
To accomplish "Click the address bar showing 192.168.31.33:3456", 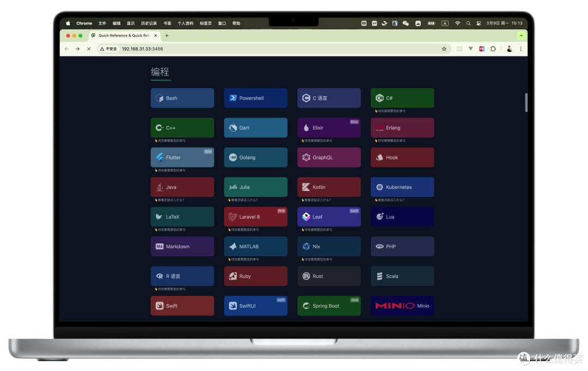I will 274,49.
